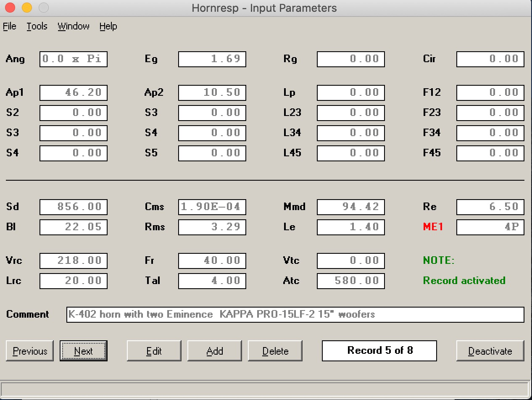532x400 pixels.
Task: Go to the Previous record
Action: 30,351
